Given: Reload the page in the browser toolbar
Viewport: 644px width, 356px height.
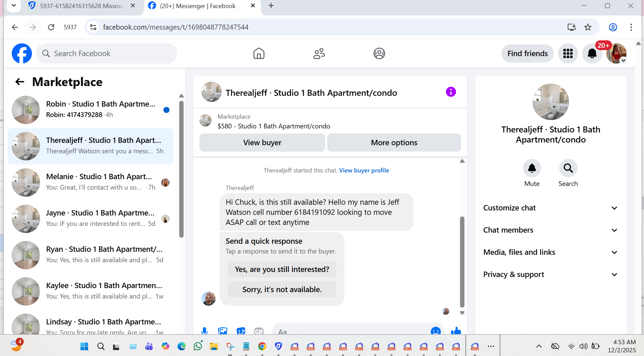Looking at the screenshot, I should point(51,27).
